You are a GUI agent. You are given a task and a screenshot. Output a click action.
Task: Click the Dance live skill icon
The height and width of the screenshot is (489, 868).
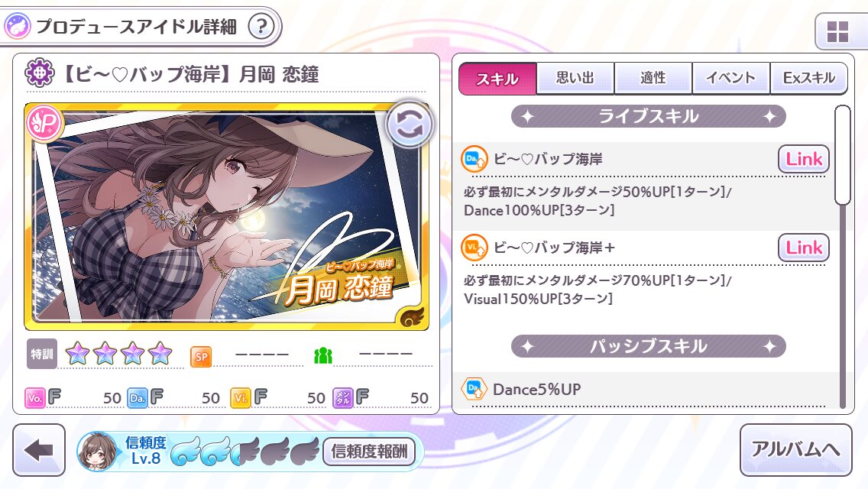point(474,159)
